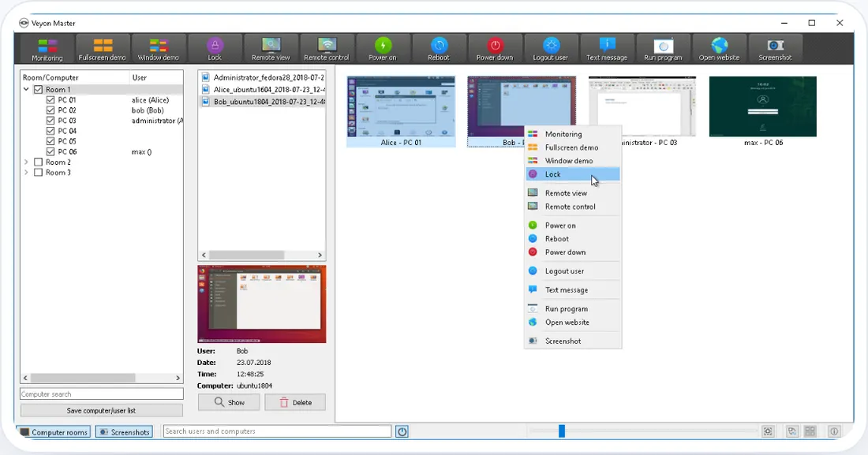Select the Alice - PC 01 thumbnail
Image resolution: width=868 pixels, height=455 pixels.
(x=401, y=111)
